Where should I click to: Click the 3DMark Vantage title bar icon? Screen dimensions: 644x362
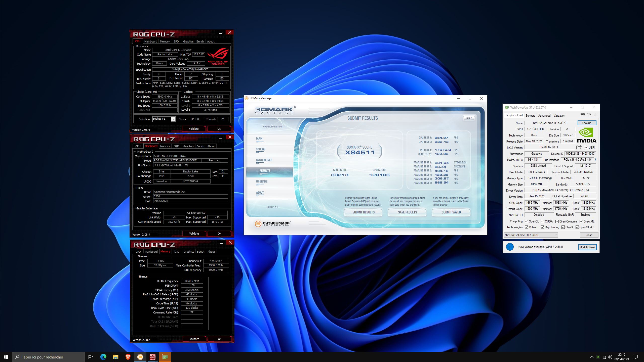(247, 98)
